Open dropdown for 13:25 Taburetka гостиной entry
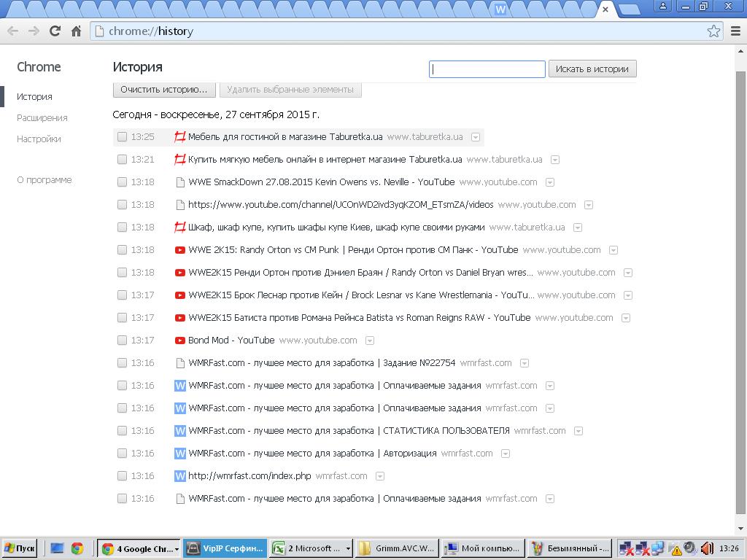This screenshot has width=747, height=560. coord(476,137)
